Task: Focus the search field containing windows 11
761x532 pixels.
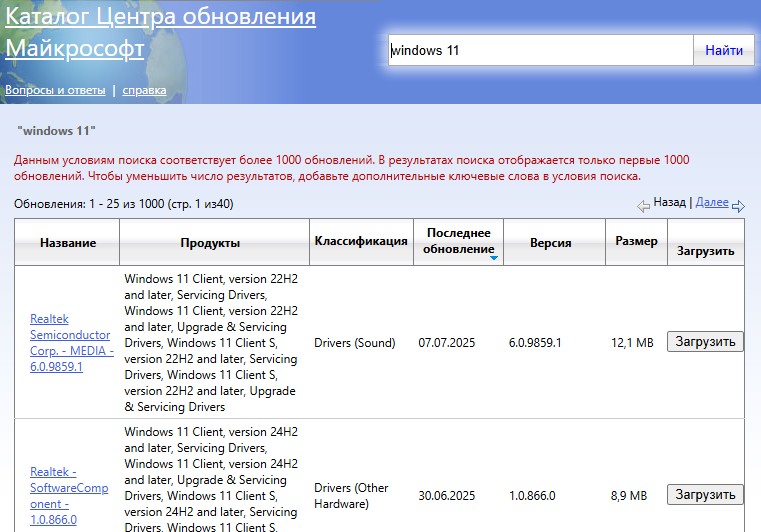Action: 540,50
